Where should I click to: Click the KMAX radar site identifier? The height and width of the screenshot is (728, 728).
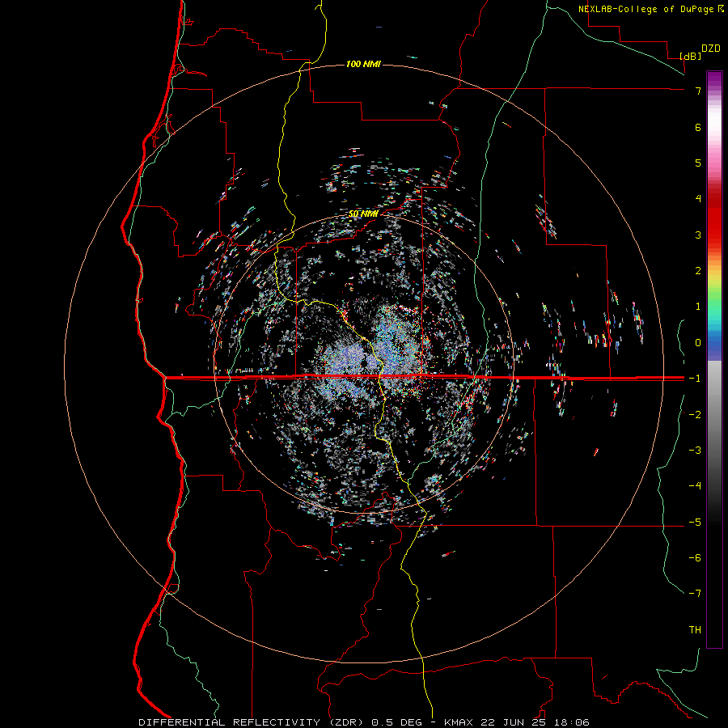tap(459, 722)
